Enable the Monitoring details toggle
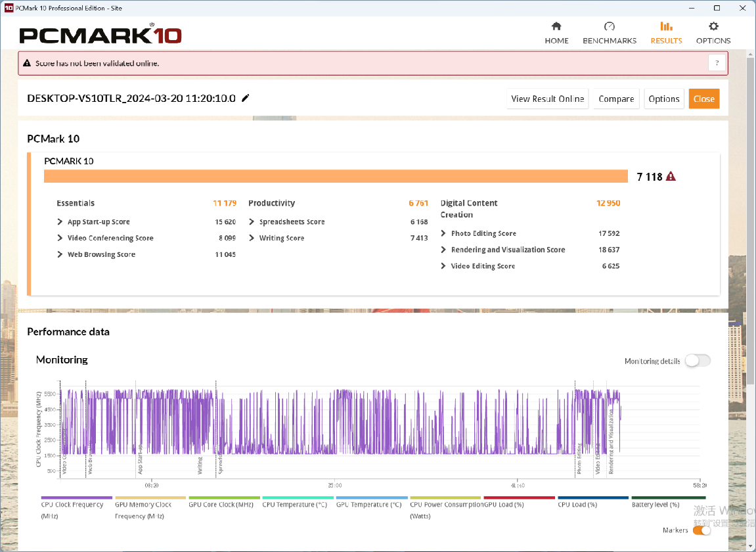 click(x=698, y=361)
